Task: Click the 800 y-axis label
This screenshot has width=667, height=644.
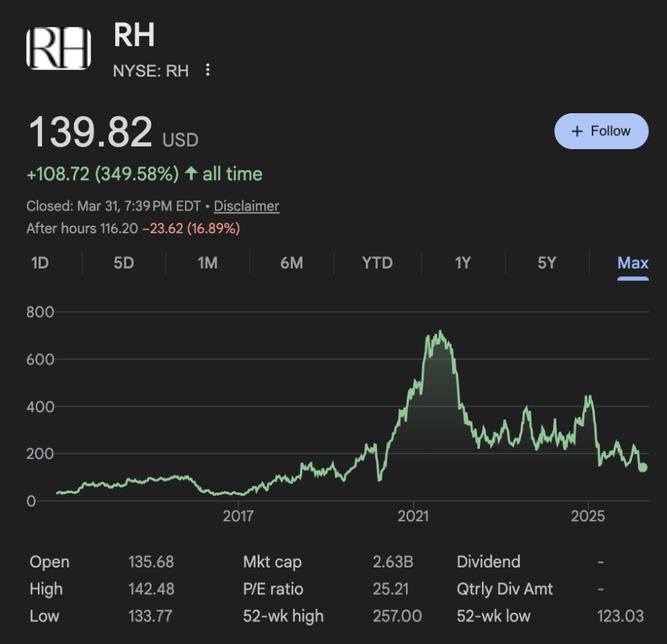Action: [40, 312]
